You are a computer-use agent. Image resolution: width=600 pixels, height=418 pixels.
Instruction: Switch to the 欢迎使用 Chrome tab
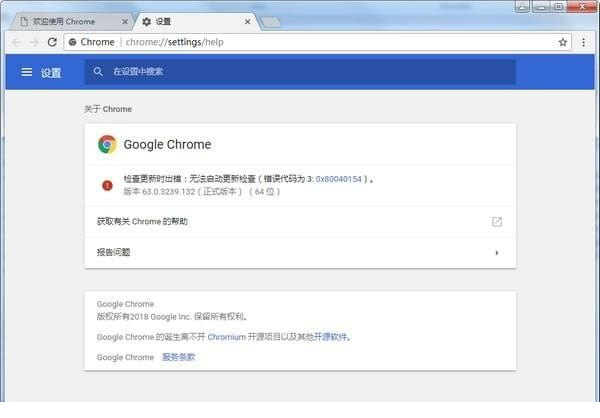coord(71,22)
